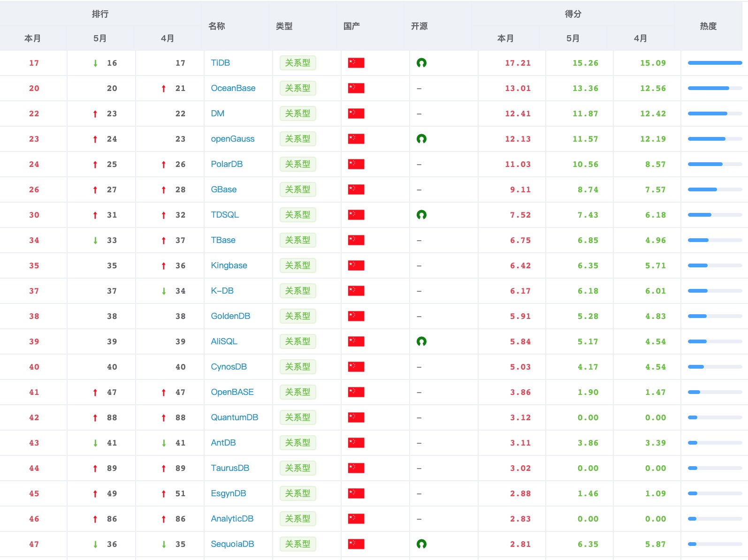
Task: Click the 热度 column header
Action: pyautogui.click(x=709, y=26)
